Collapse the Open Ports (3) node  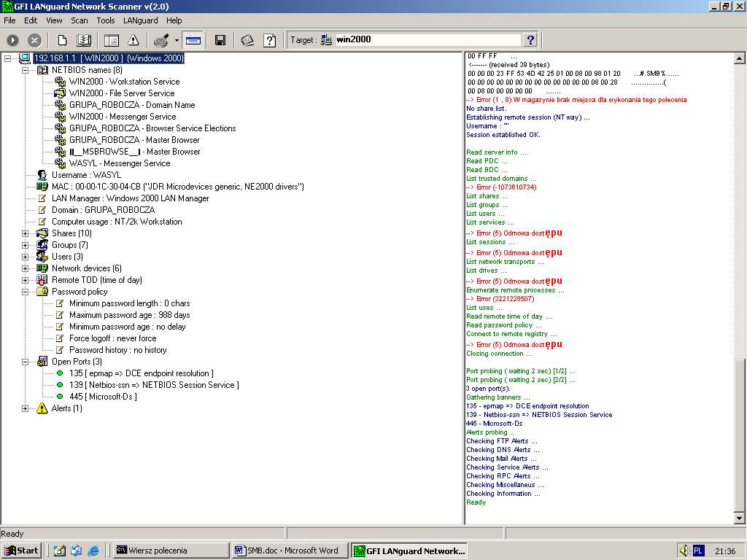tap(26, 362)
